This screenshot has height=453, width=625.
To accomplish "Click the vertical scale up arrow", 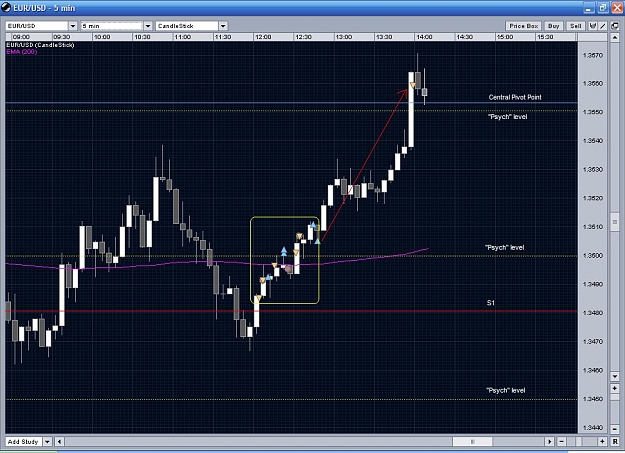I will 614,37.
